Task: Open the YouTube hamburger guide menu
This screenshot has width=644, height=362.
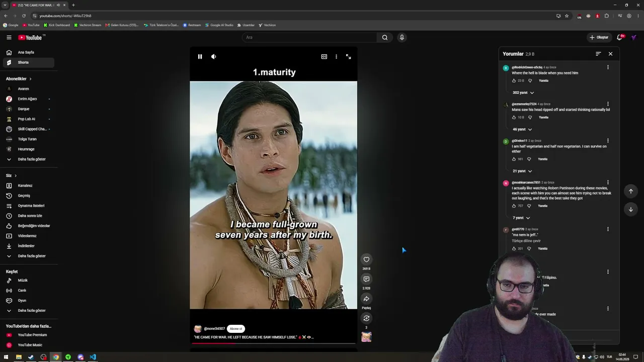Action: coord(9,37)
